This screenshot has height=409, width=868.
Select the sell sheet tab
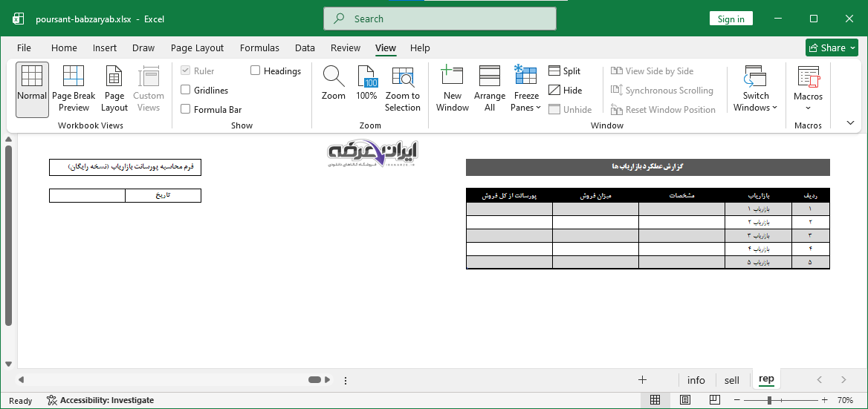tap(731, 380)
